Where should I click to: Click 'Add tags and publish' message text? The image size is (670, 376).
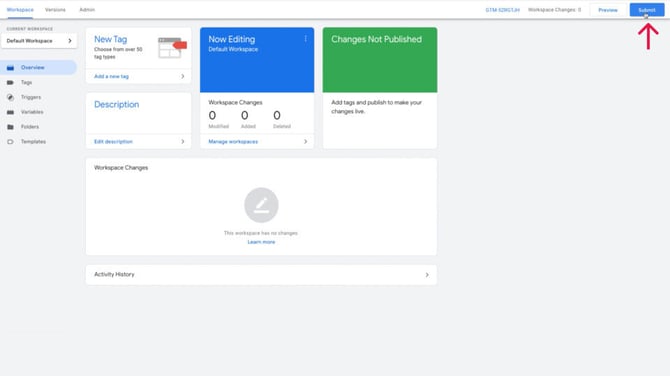tap(376, 107)
